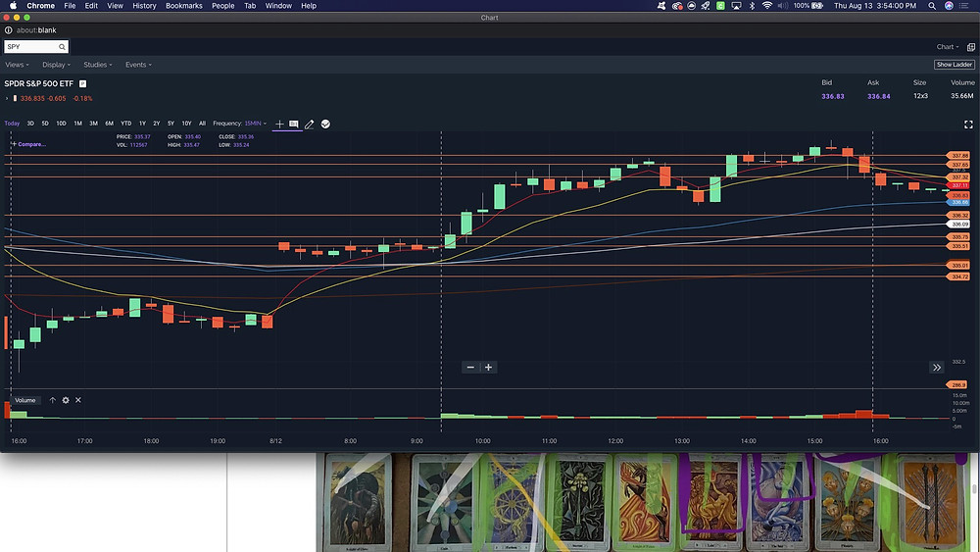This screenshot has height=552, width=980.
Task: Click the AirPlay display icon in menu bar
Action: click(x=736, y=6)
